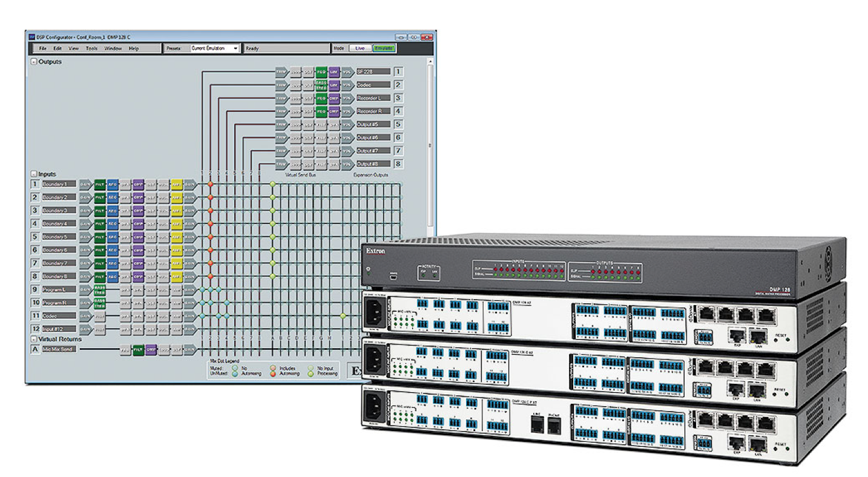This screenshot has height=477, width=868.
Task: Collapse the Inputs section
Action: click(x=34, y=174)
